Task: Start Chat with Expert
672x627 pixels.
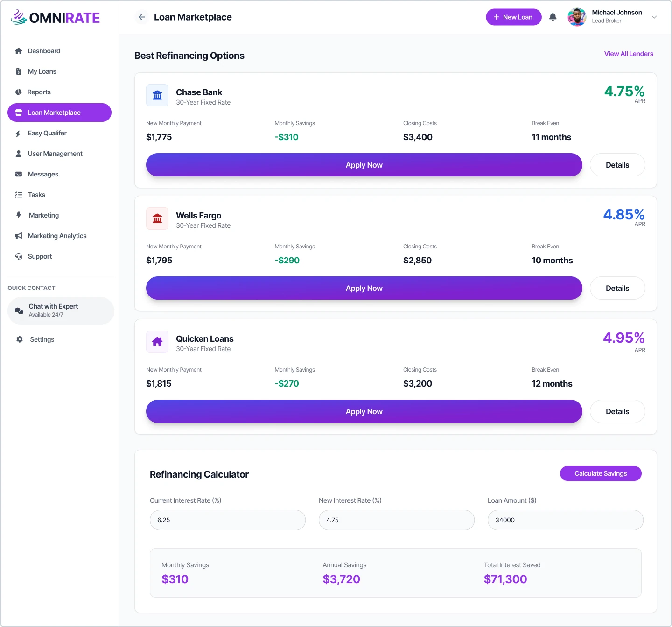Action: (x=61, y=311)
